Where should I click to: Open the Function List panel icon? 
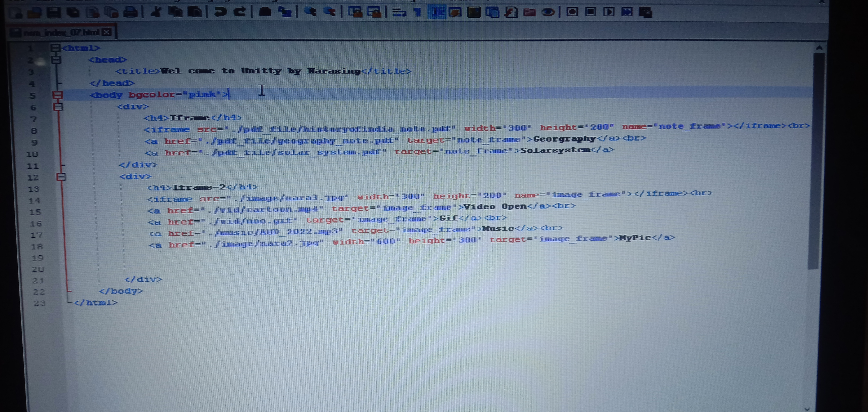pyautogui.click(x=511, y=13)
